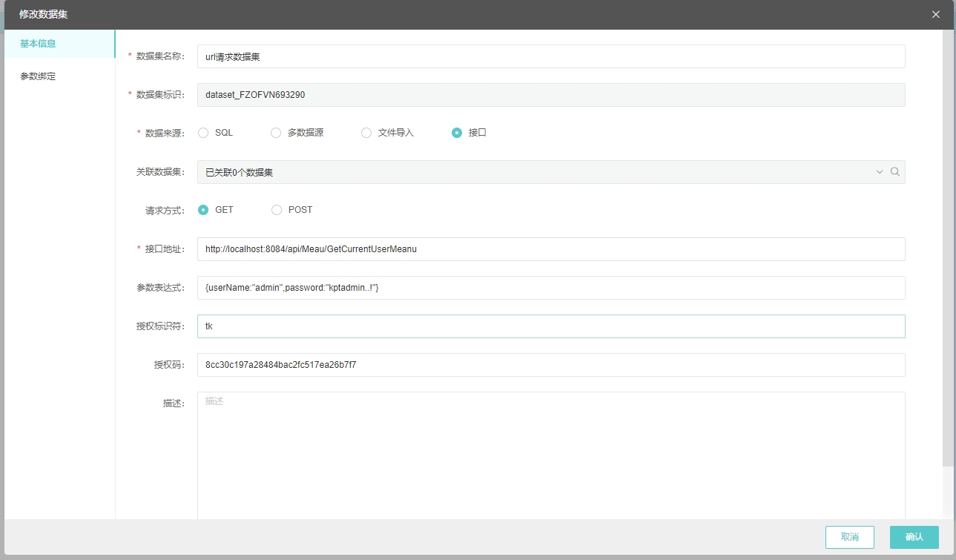
Task: Focus the 接口地址 URL field
Action: [x=551, y=249]
